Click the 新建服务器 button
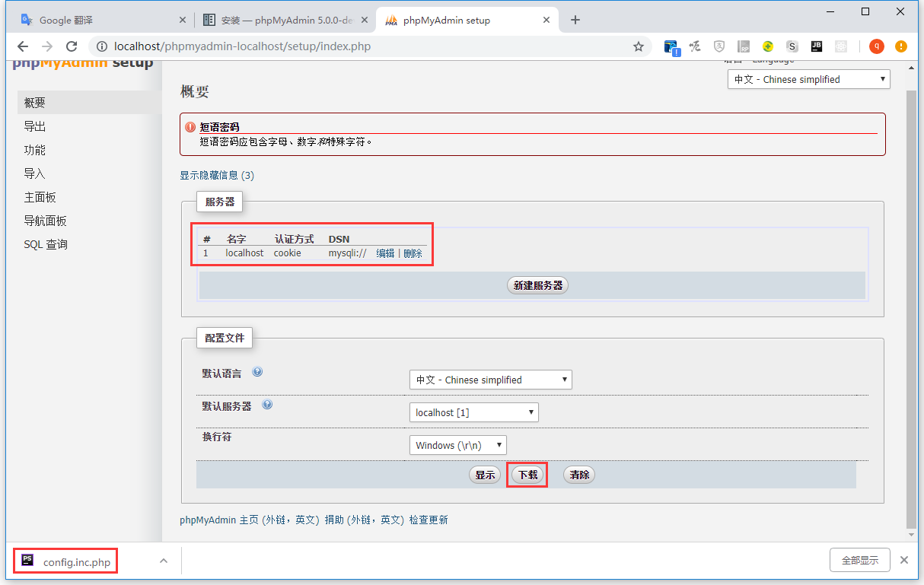This screenshot has height=585, width=924. tap(538, 285)
